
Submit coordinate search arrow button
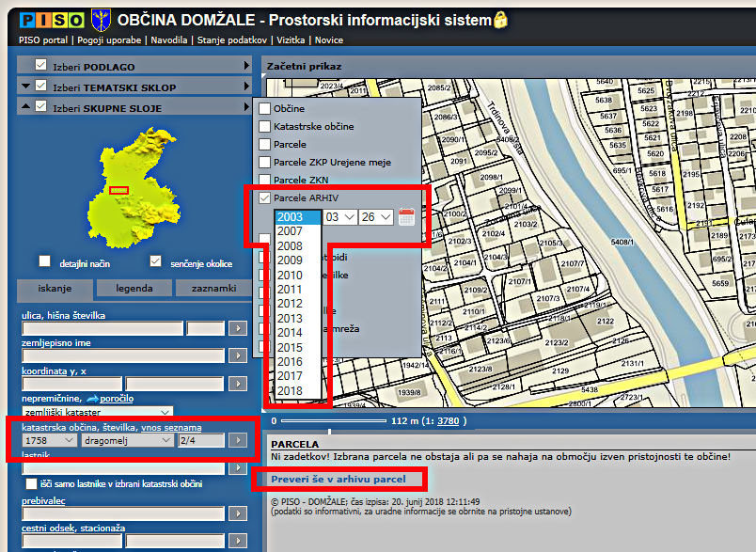click(239, 384)
